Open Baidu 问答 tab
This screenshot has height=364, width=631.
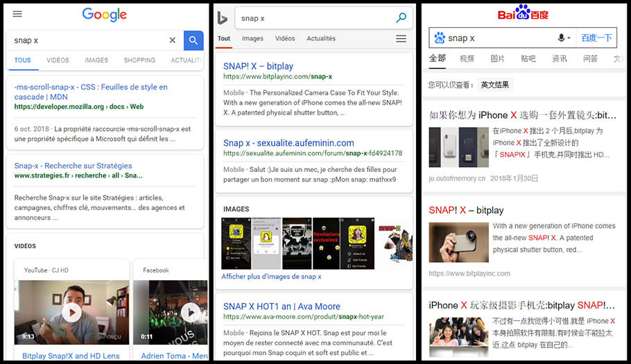590,59
